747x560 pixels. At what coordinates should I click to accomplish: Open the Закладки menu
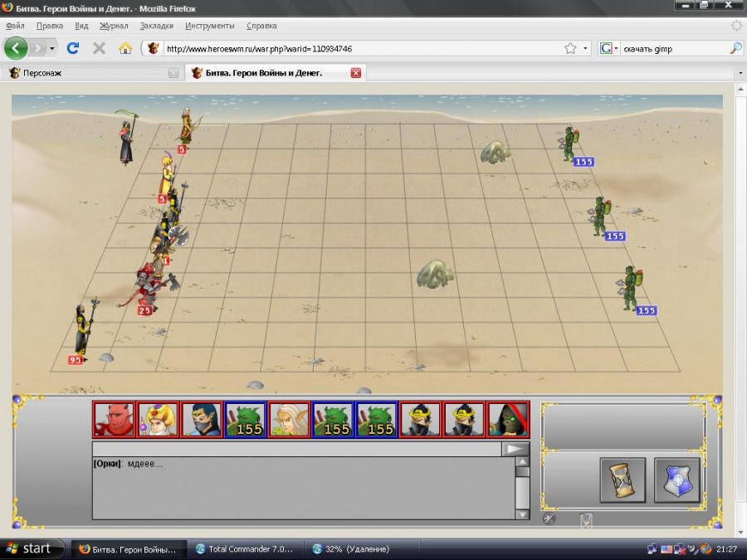pos(156,26)
